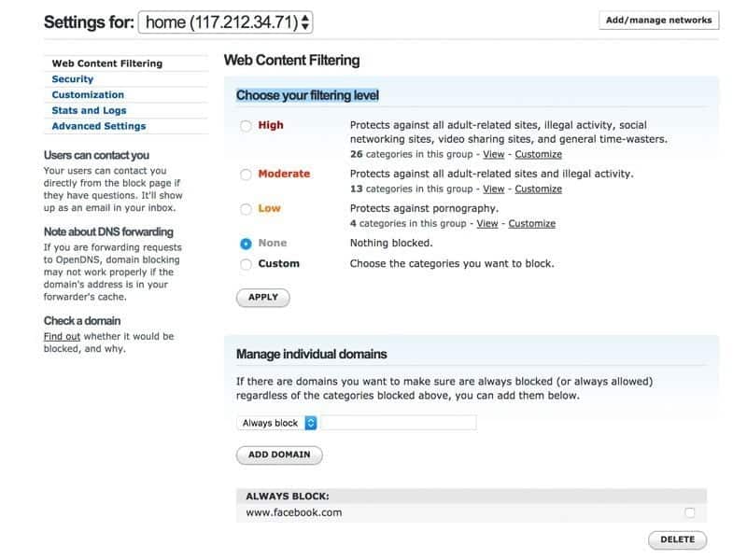This screenshot has width=747, height=560.
Task: Click the Apply button
Action: pos(263,298)
